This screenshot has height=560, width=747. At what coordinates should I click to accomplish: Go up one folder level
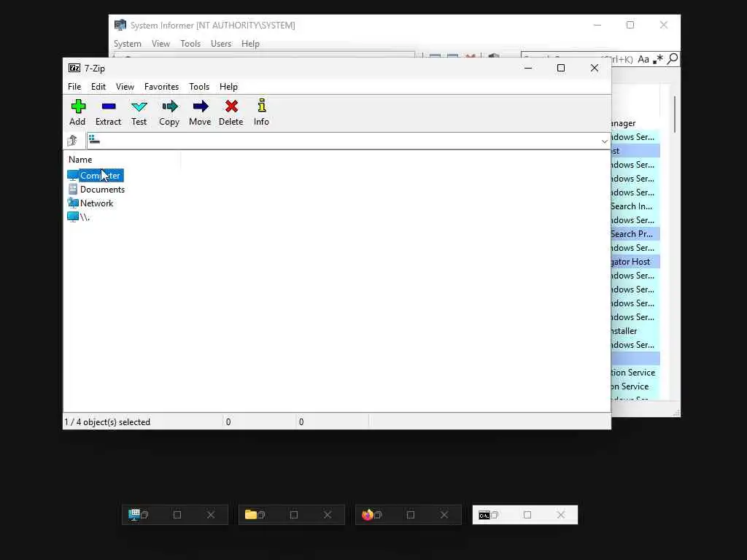pos(72,141)
